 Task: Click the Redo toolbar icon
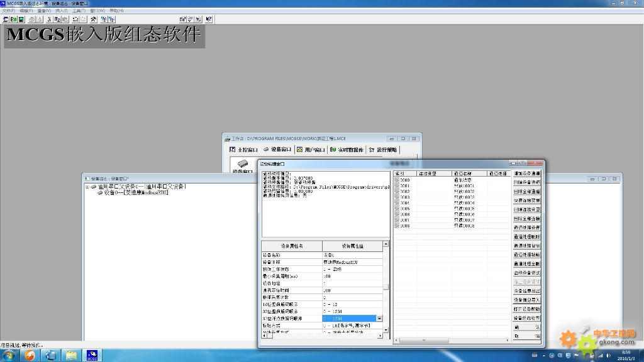tap(83, 19)
